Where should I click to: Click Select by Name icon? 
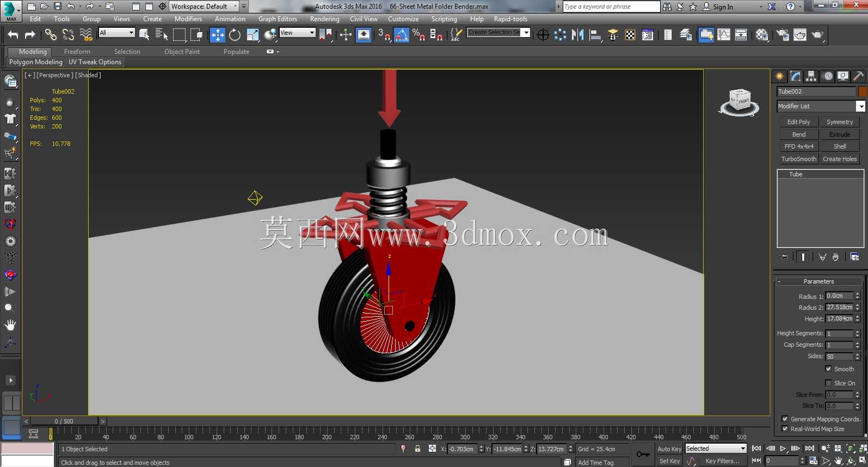[x=162, y=35]
